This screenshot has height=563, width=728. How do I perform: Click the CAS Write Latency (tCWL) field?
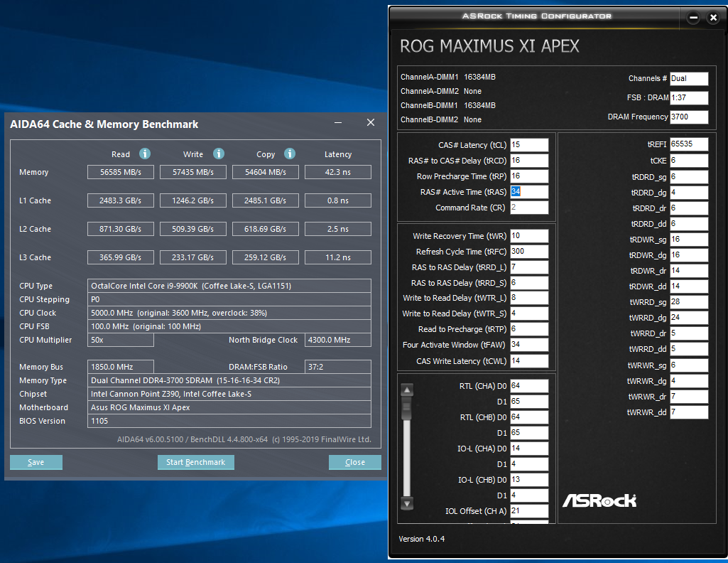529,361
